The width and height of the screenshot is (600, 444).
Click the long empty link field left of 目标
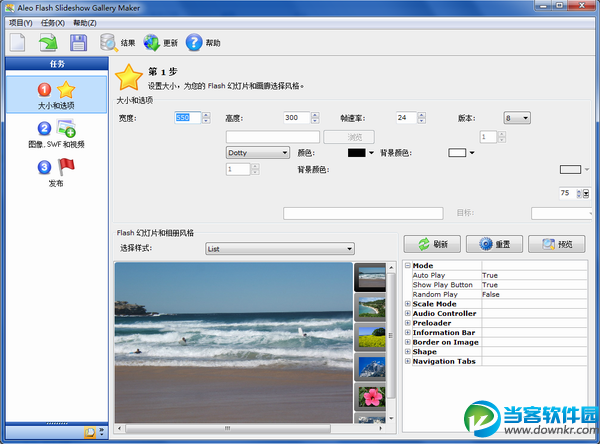pos(363,213)
